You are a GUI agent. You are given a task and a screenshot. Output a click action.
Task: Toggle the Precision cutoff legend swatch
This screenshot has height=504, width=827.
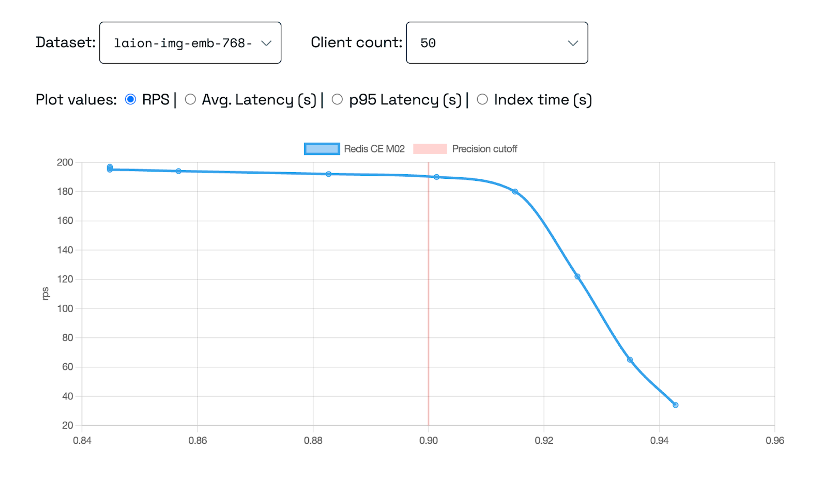point(430,149)
